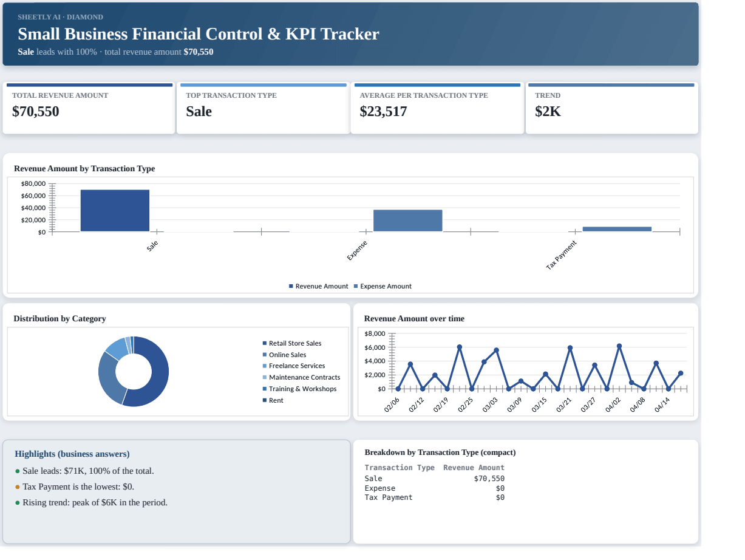The image size is (745, 560).
Task: Click the Revenue Amount over time heading
Action: tap(414, 319)
